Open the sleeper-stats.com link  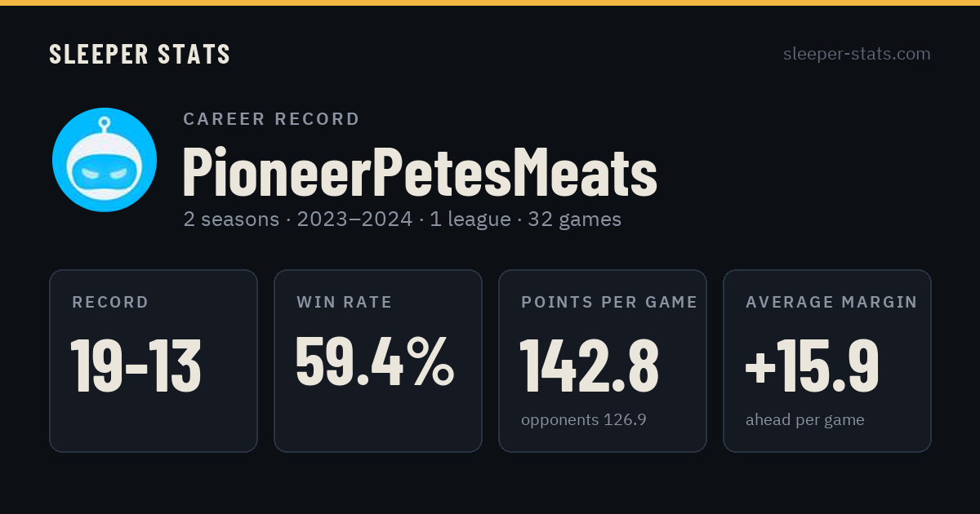point(857,54)
